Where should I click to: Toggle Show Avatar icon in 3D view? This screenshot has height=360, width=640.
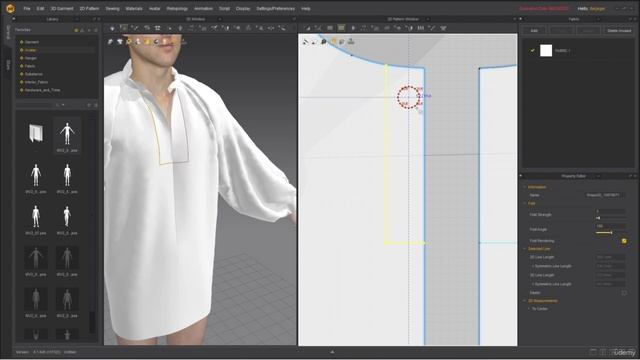point(138,42)
